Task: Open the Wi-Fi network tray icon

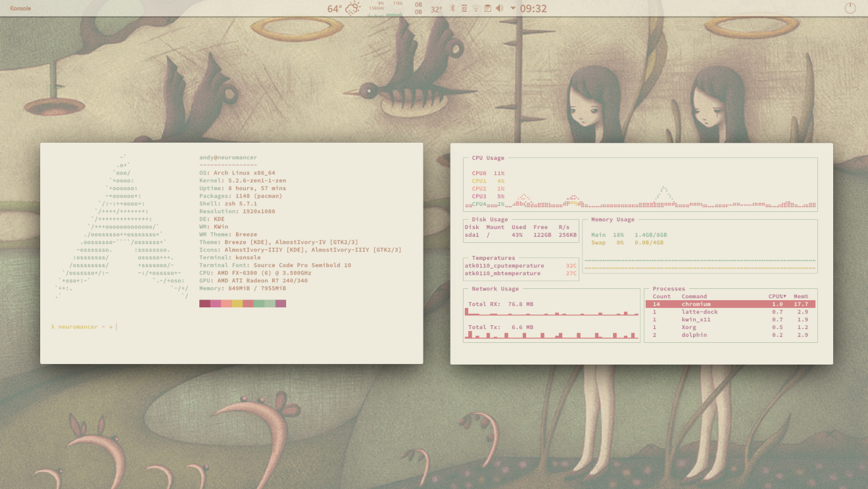Action: 475,9
